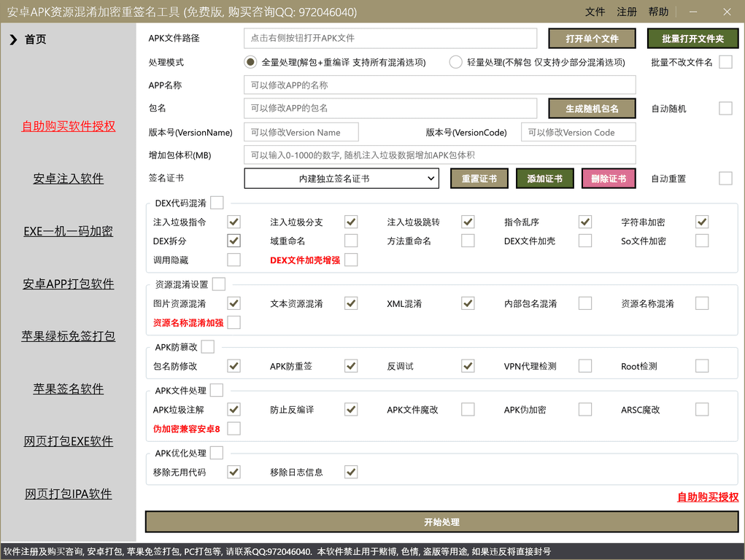
Task: Enable the DEX文件加壳 checkbox
Action: coord(585,241)
